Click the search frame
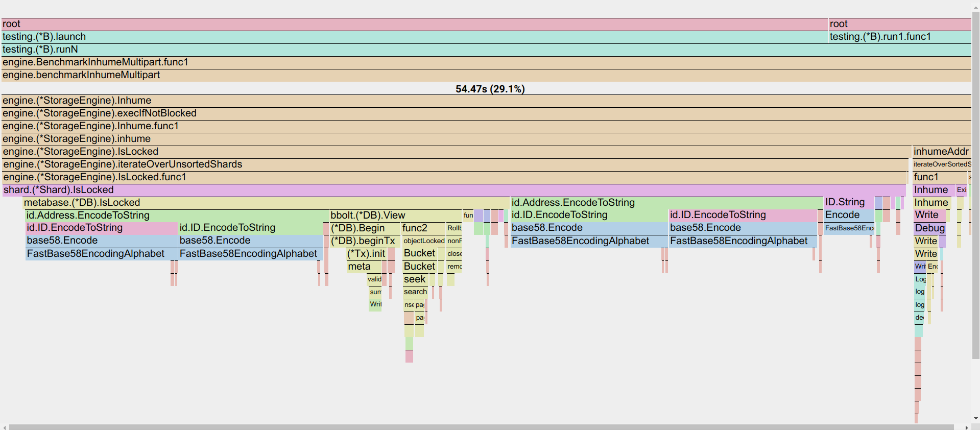The width and height of the screenshot is (980, 430). click(x=415, y=292)
